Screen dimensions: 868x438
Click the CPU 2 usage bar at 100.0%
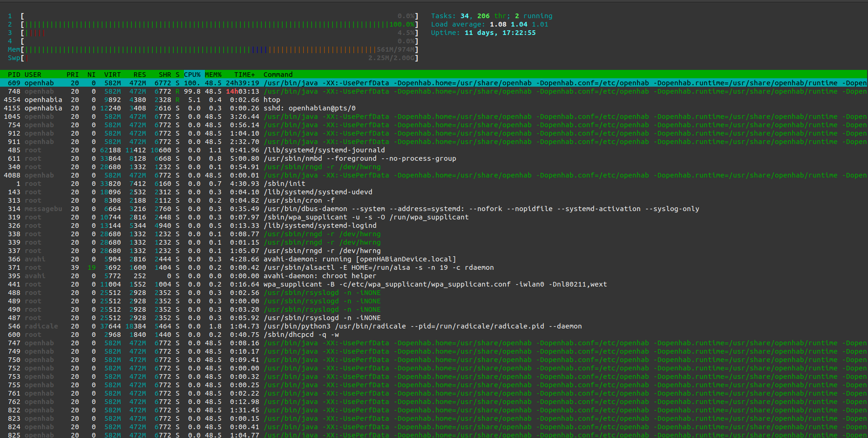220,24
